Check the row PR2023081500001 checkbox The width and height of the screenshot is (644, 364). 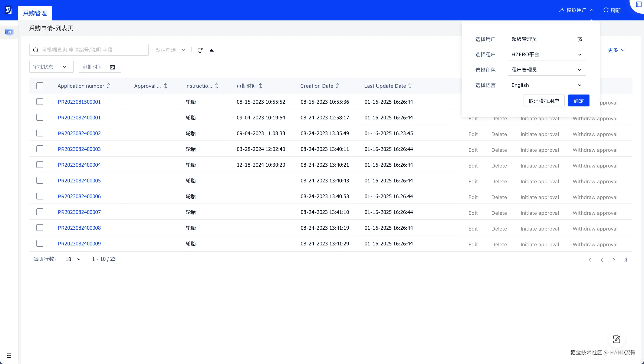40,102
